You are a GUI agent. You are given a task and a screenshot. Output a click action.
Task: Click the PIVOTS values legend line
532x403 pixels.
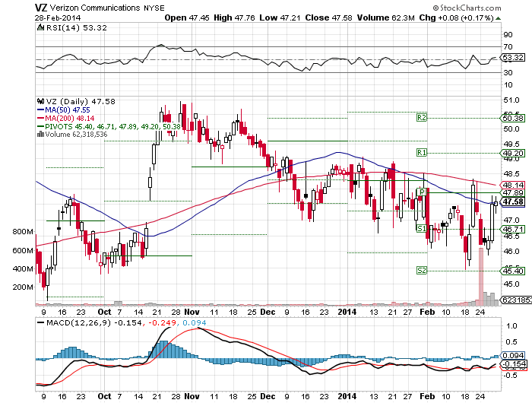109,126
